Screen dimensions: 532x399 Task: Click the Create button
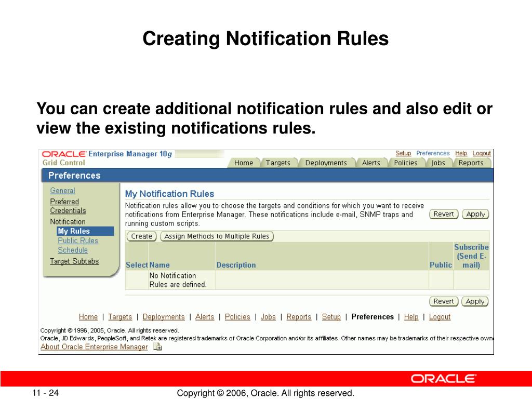141,236
